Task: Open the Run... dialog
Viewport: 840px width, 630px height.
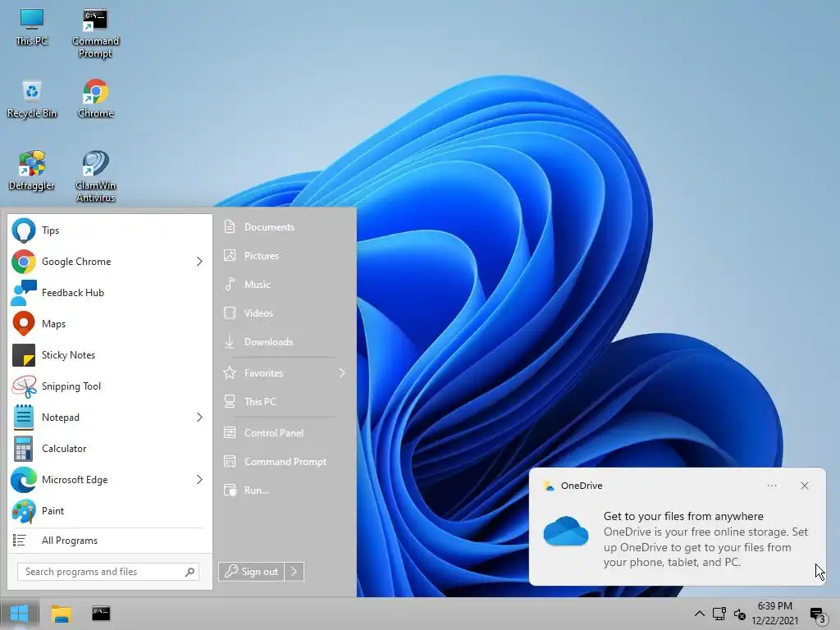Action: coord(285,491)
